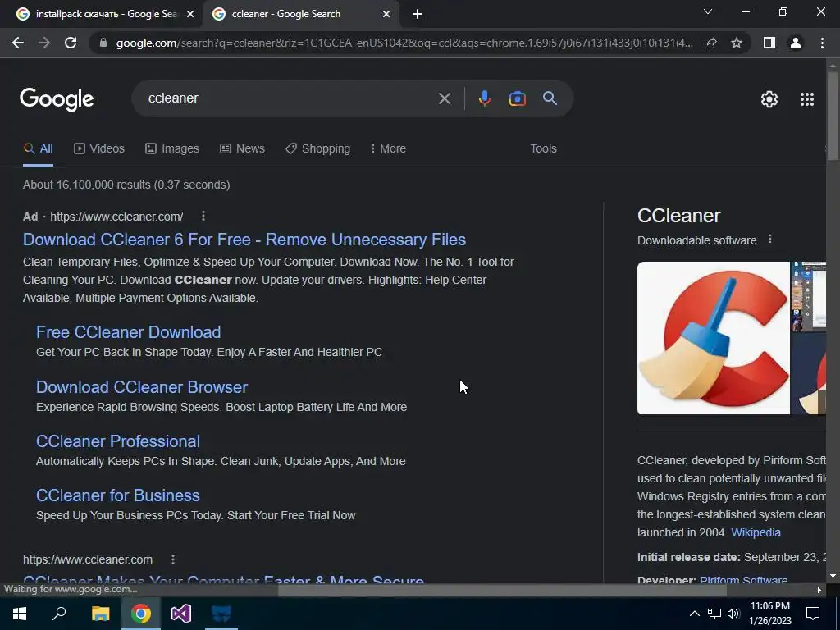The image size is (840, 630).
Task: Click the horizontal scrollbar thumb
Action: [x=502, y=591]
